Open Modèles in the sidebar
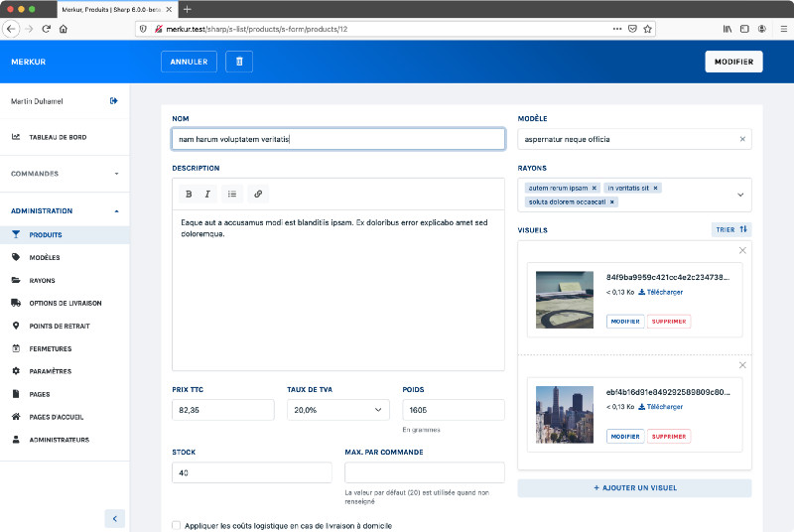794x532 pixels. point(45,257)
